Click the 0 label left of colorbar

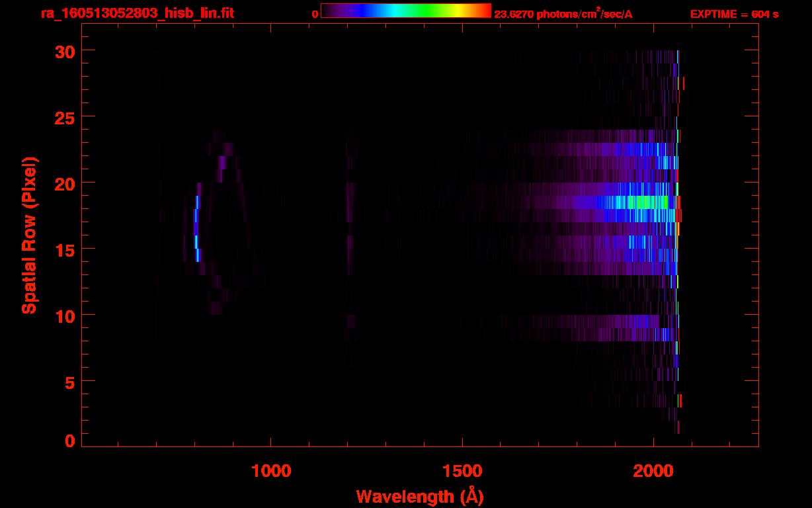[315, 14]
